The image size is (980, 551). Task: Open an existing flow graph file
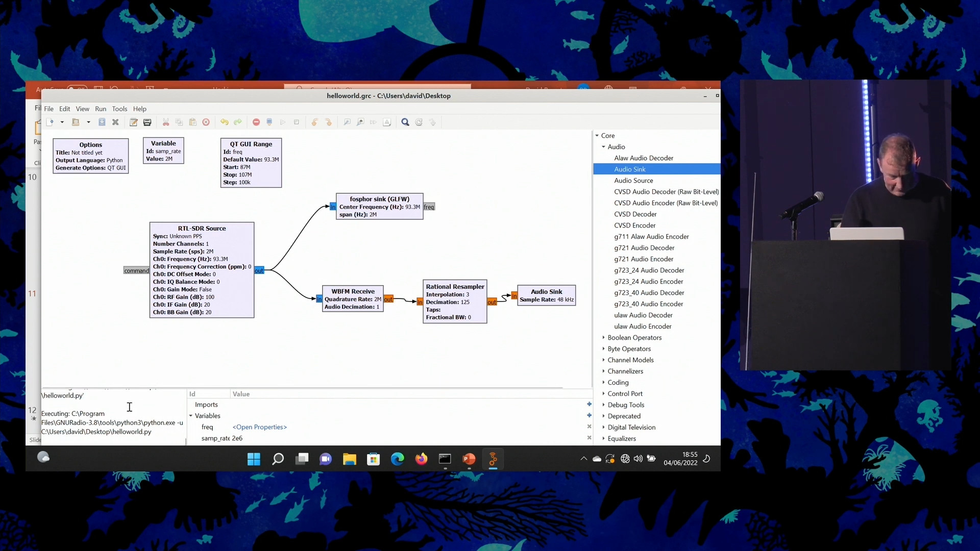76,122
